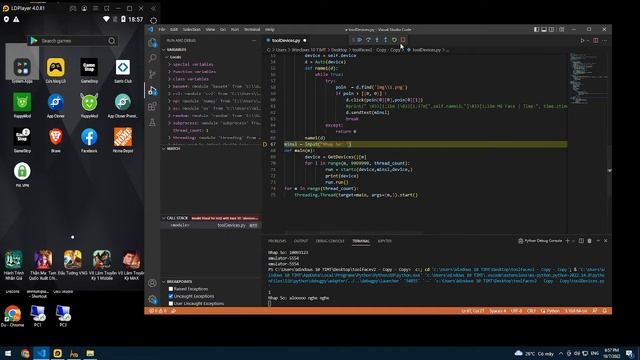Open Facebook app in LDPlayer
The image size is (640, 360).
point(89,140)
